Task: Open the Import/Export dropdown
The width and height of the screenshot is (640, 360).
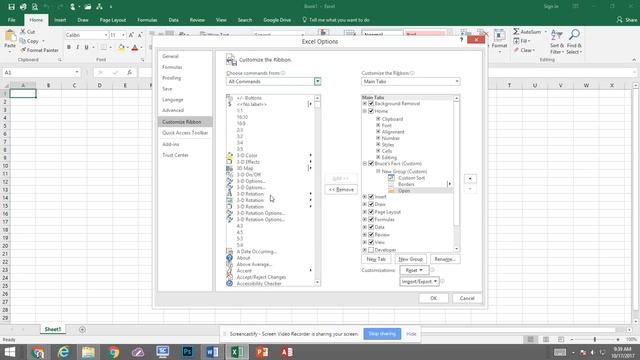Action: point(419,281)
